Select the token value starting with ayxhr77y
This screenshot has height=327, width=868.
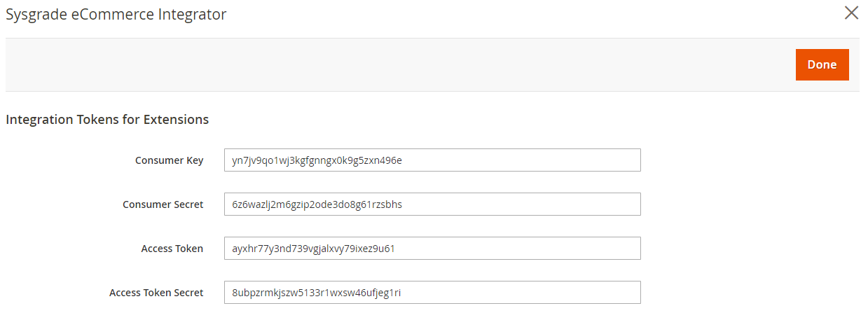click(x=314, y=249)
